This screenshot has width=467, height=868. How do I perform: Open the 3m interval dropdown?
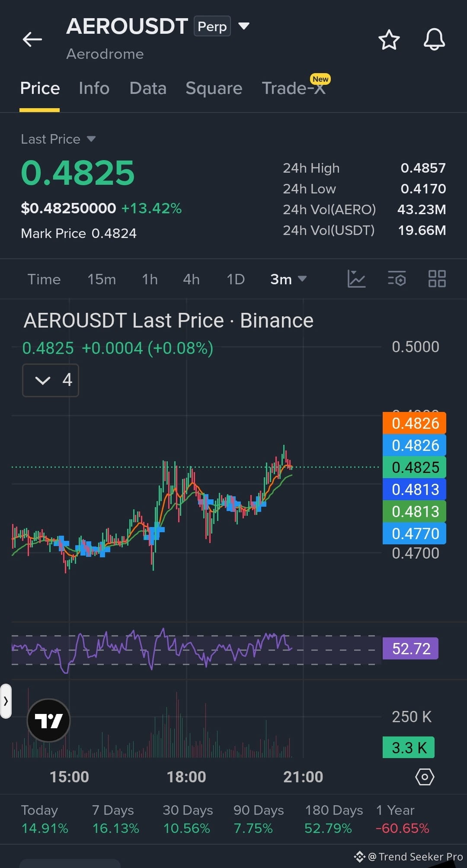click(x=288, y=279)
